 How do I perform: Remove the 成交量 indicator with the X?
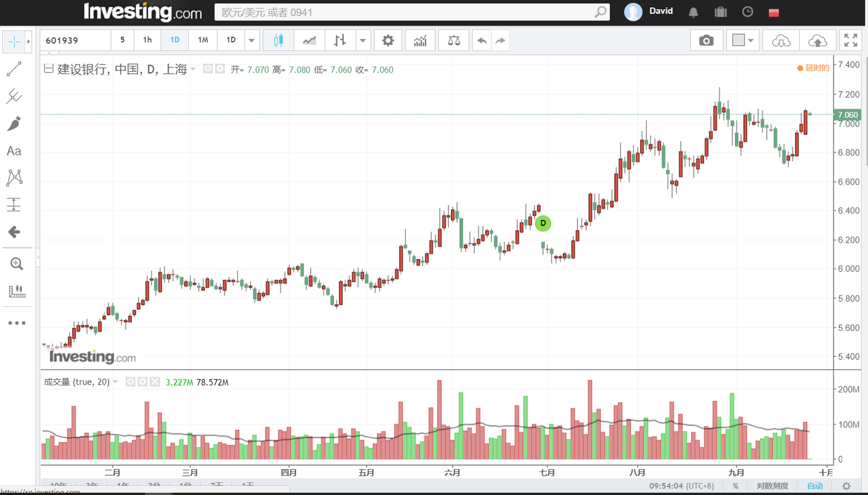pos(155,382)
